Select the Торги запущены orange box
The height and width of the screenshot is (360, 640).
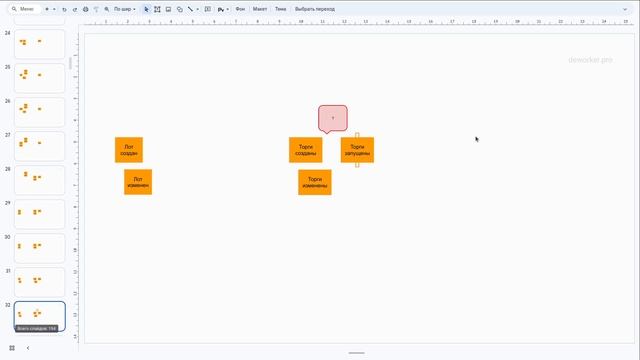click(357, 150)
